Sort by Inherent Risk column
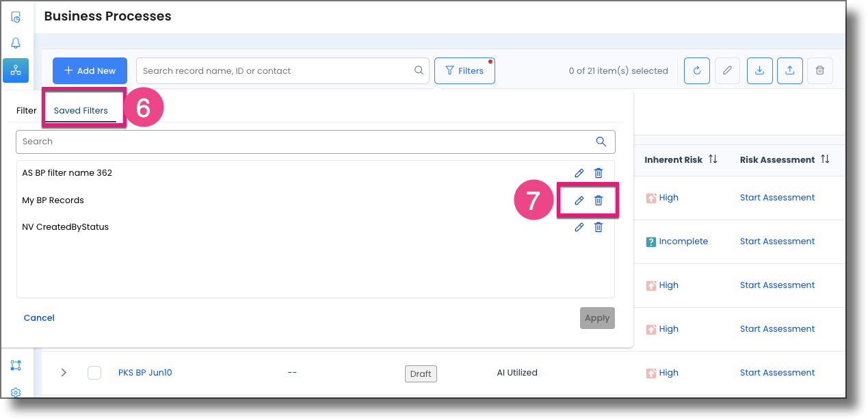 click(x=713, y=159)
